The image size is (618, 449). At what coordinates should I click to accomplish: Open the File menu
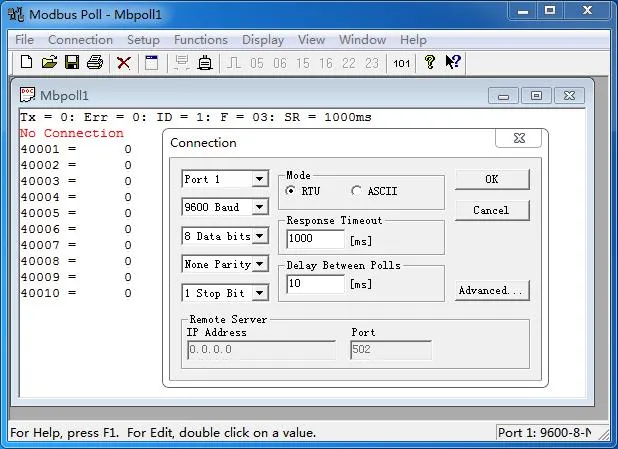tap(24, 40)
